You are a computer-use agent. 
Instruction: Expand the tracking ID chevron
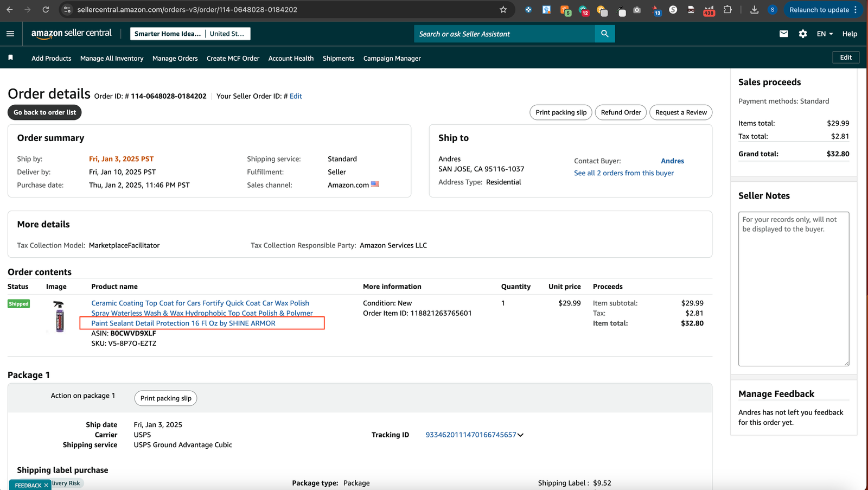(x=520, y=435)
